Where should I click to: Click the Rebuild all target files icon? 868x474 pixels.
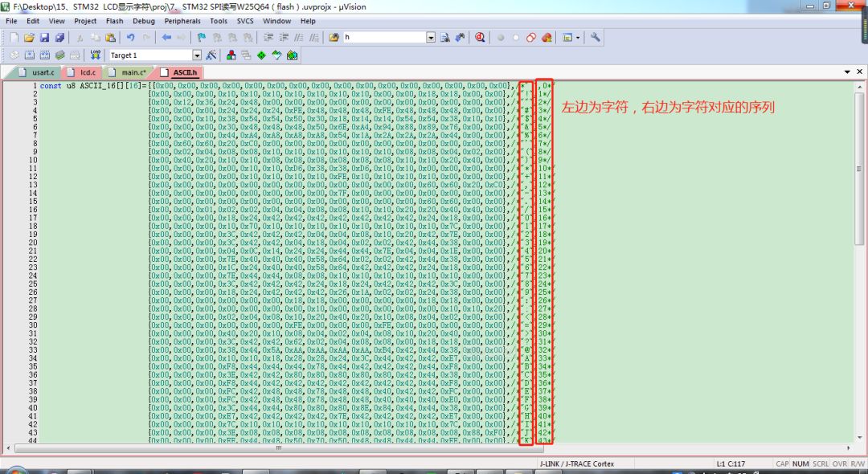(45, 55)
